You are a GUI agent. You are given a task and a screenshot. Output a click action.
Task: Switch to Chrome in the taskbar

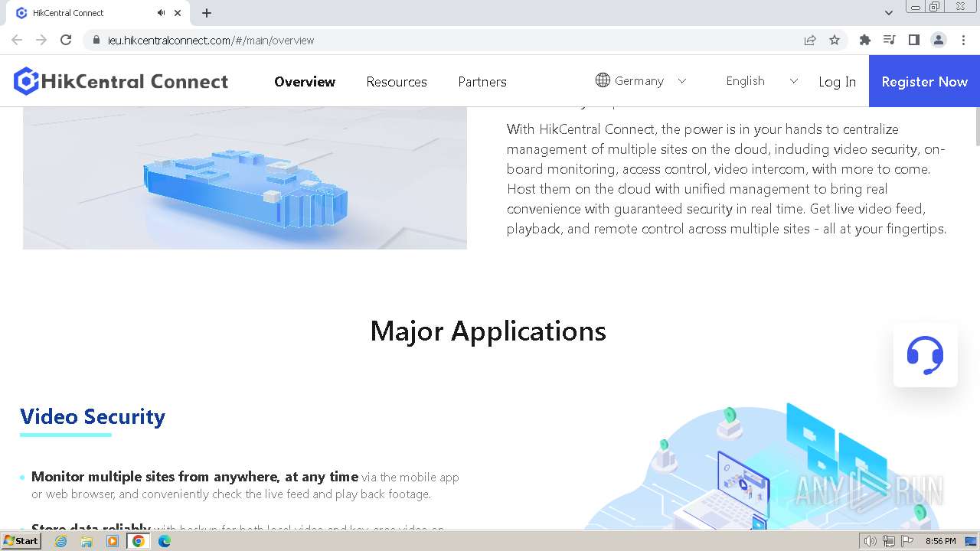139,541
